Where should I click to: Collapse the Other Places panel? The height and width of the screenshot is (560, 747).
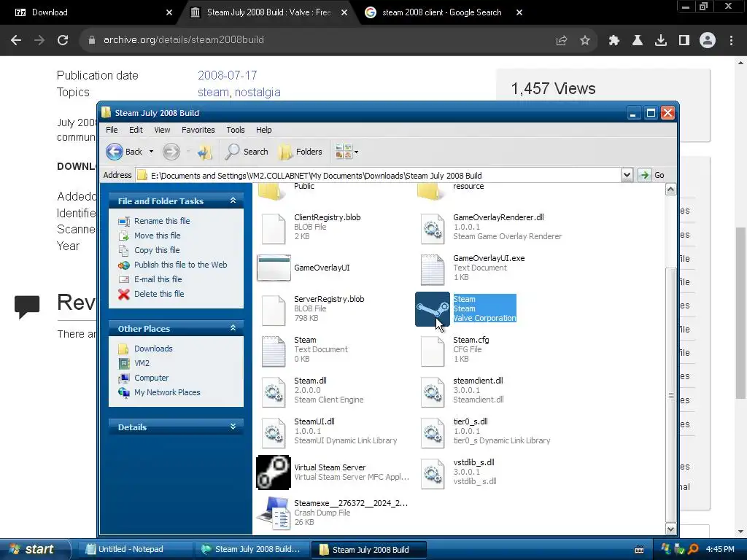click(x=233, y=328)
